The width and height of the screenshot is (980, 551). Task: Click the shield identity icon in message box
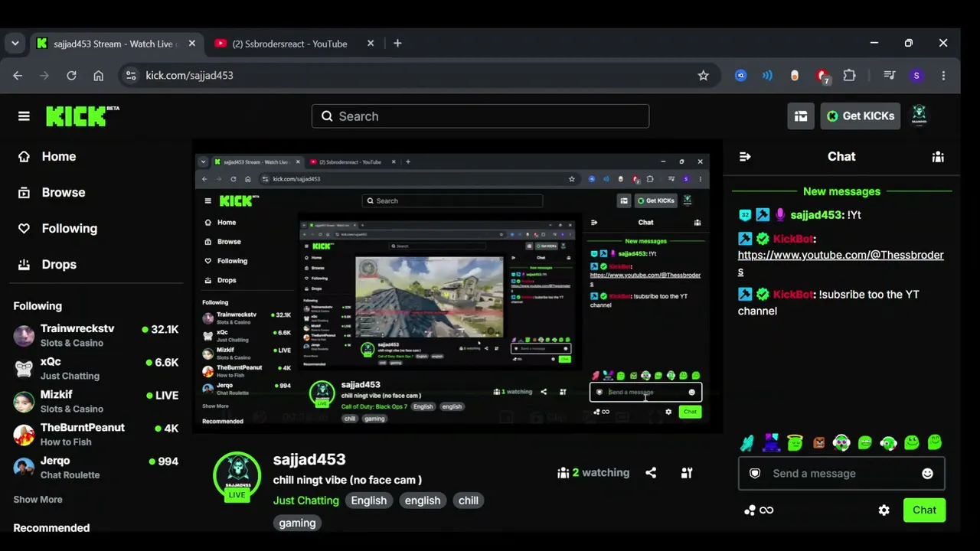pyautogui.click(x=755, y=474)
